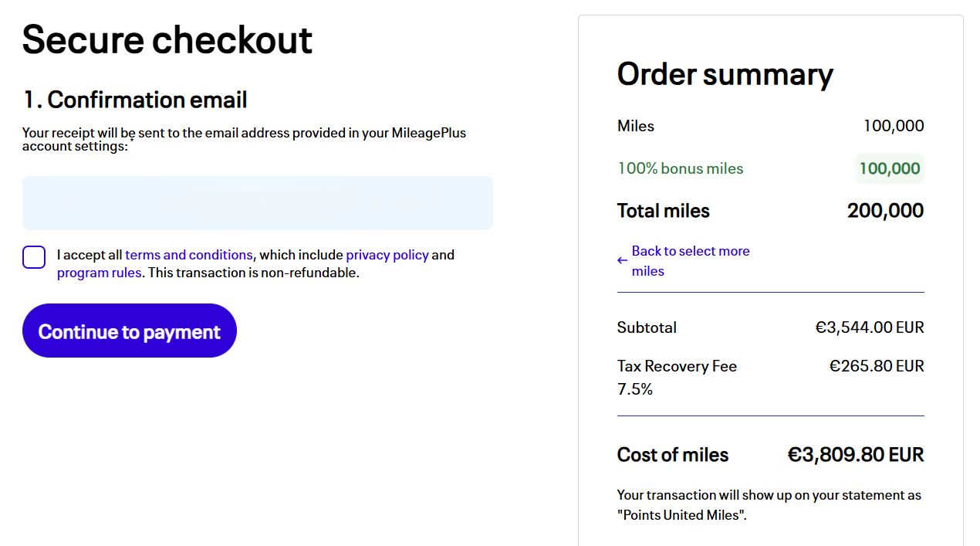Click the Continue to payment button
The image size is (980, 546).
129,331
